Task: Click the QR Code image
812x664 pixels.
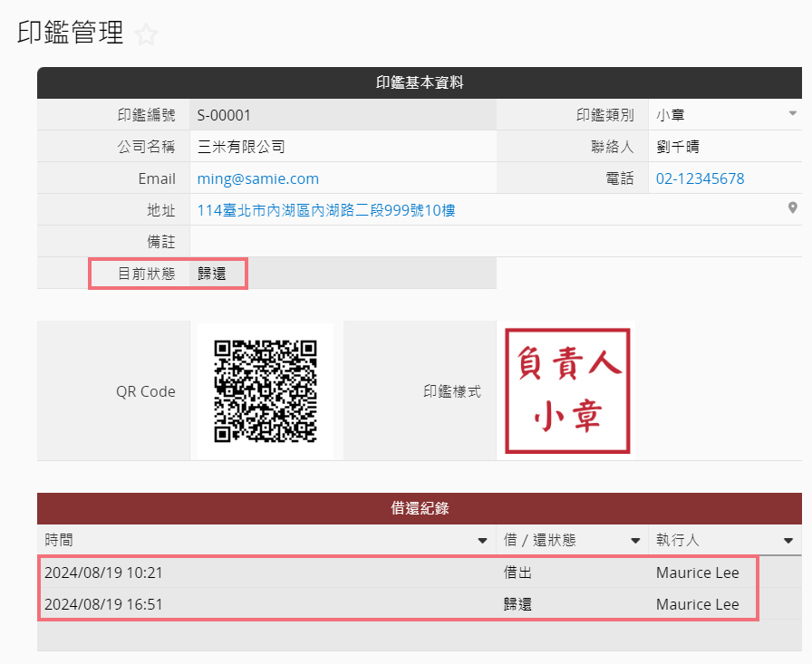Action: pos(265,391)
